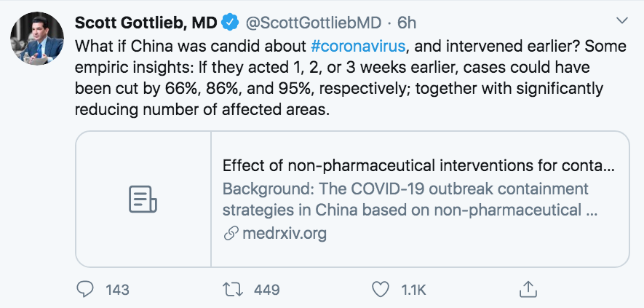Click the card Background description text

pos(410,200)
